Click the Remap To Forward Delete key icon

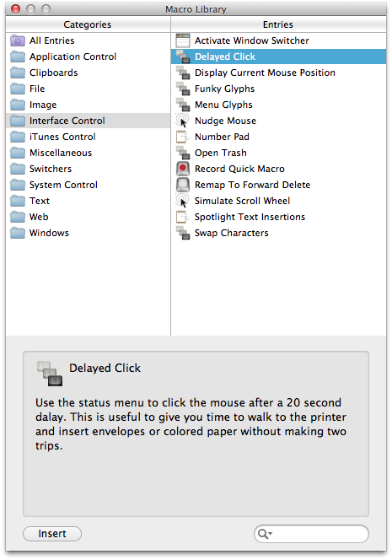(x=183, y=185)
